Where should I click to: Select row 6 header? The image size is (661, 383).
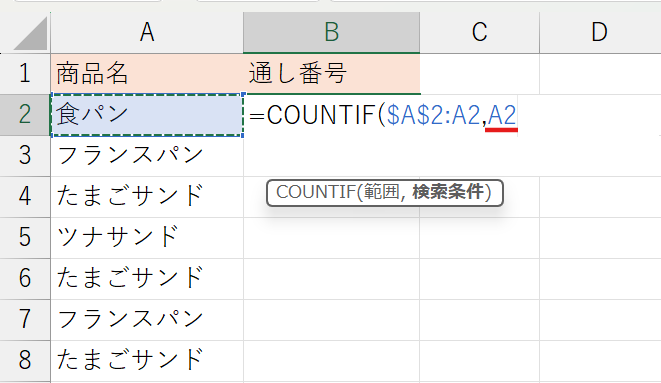point(25,278)
